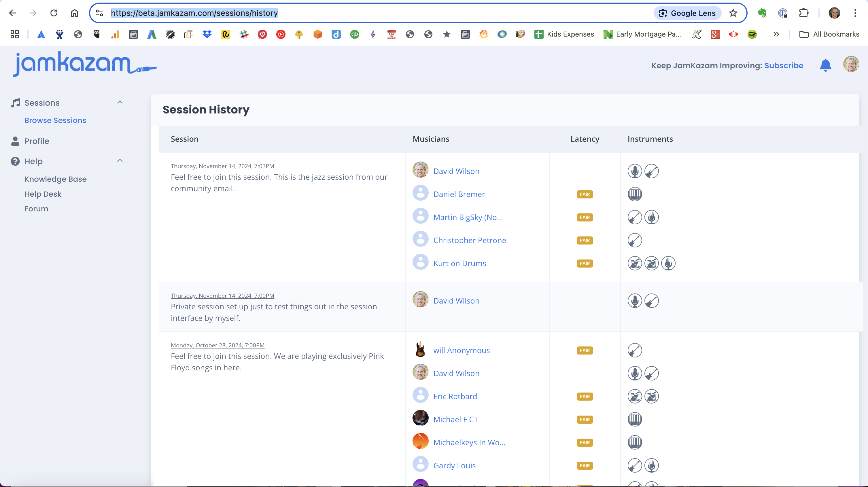The image size is (868, 487).
Task: Open Browse Sessions in the sidebar
Action: click(x=55, y=120)
